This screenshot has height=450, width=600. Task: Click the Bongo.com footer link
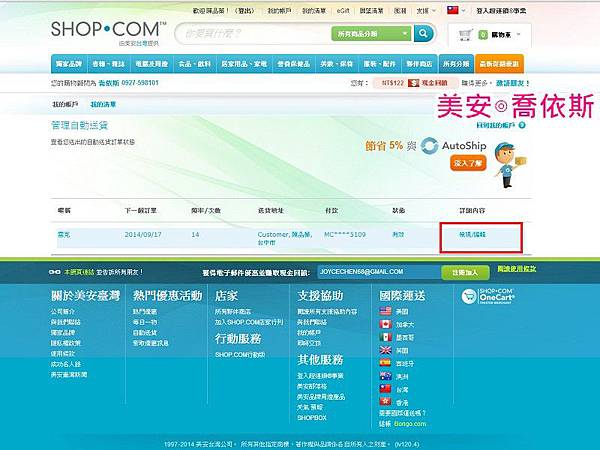pos(410,424)
